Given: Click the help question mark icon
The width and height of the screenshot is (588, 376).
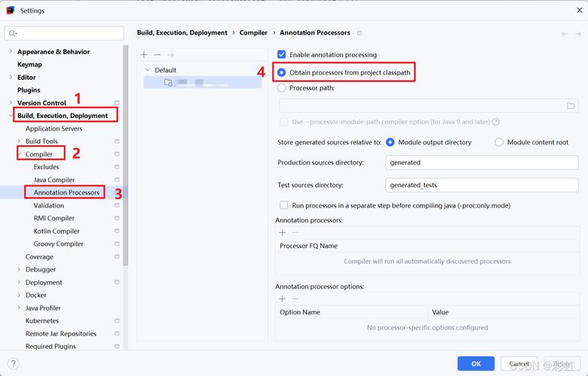Looking at the screenshot, I should [13, 364].
